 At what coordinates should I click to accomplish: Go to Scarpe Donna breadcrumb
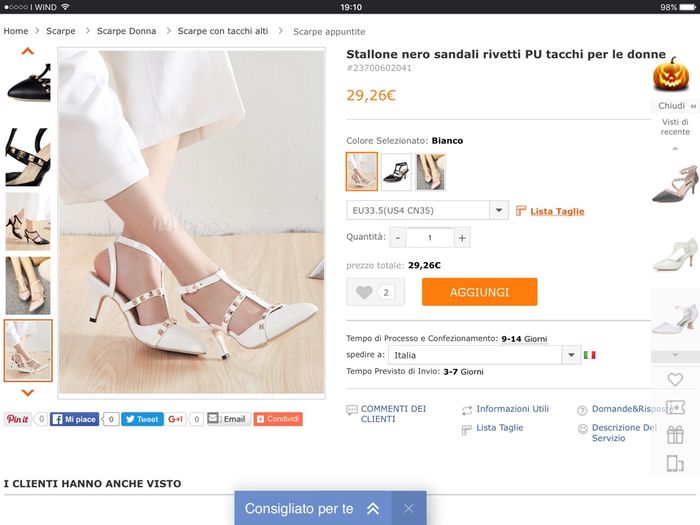[126, 31]
